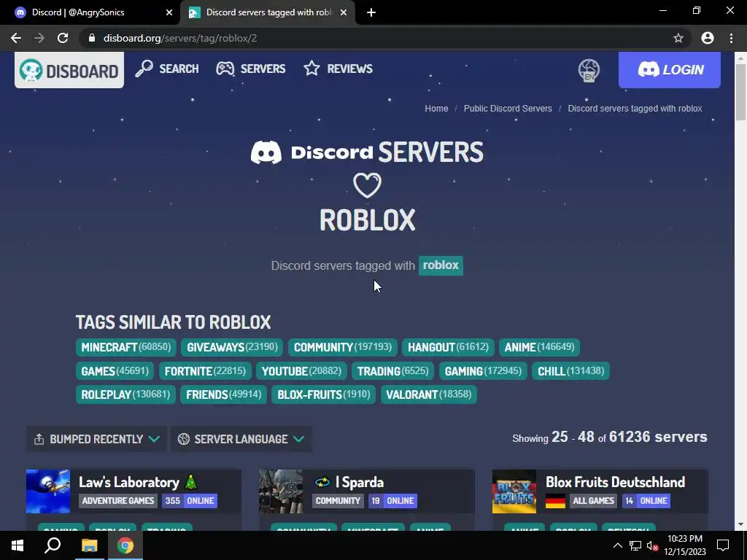Select the Chill tag
The height and width of the screenshot is (560, 747).
pos(570,371)
